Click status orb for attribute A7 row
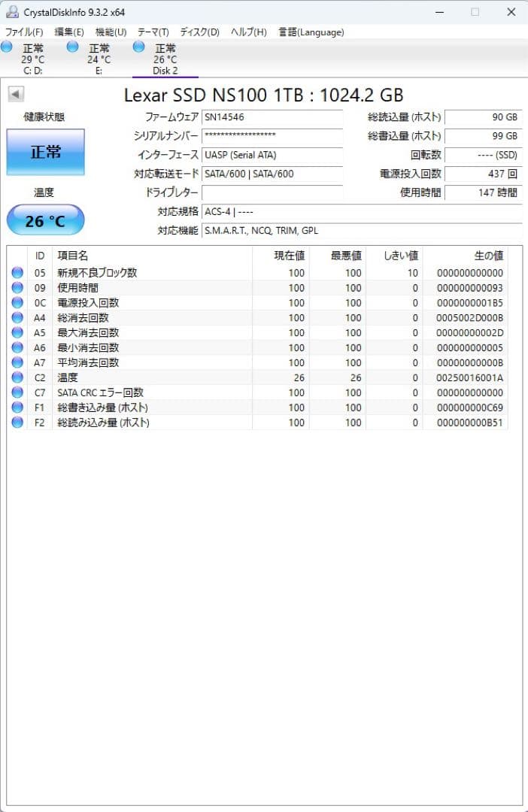The height and width of the screenshot is (812, 528). [x=17, y=362]
